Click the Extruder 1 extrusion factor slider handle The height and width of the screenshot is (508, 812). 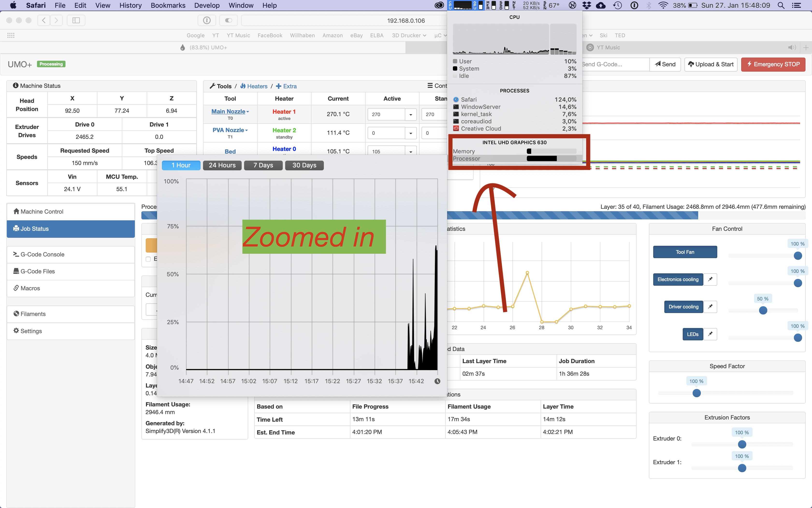(x=742, y=468)
